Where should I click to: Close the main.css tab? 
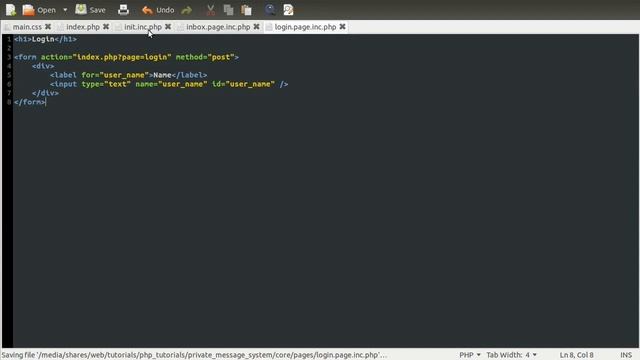pyautogui.click(x=48, y=27)
